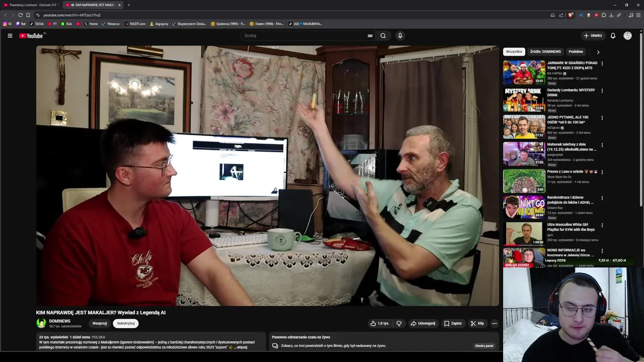Select the Podobne filter chip
644x362 pixels.
(576, 52)
